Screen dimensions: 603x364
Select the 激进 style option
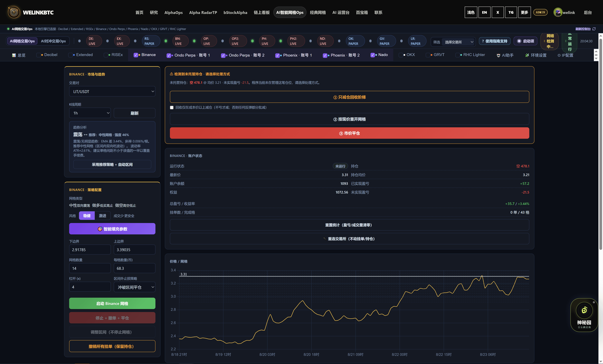103,216
